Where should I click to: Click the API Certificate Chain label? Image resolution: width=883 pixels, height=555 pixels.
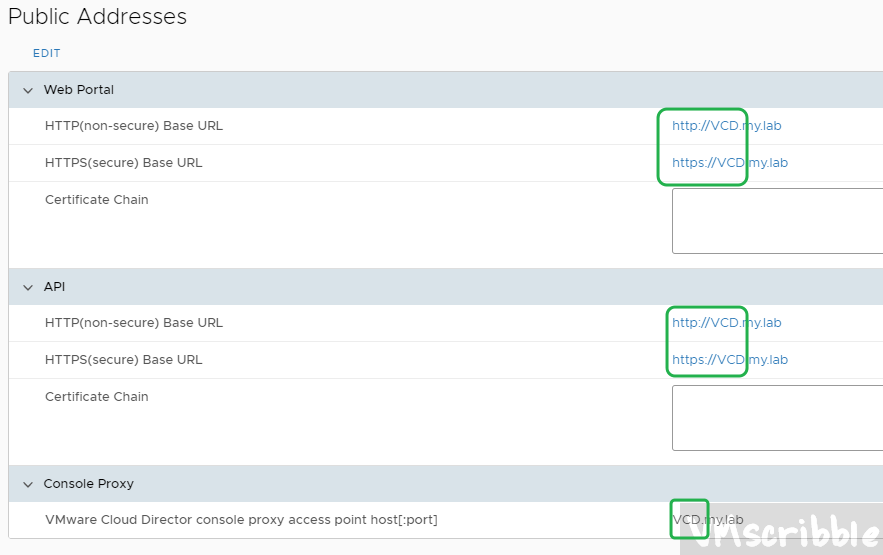(96, 397)
